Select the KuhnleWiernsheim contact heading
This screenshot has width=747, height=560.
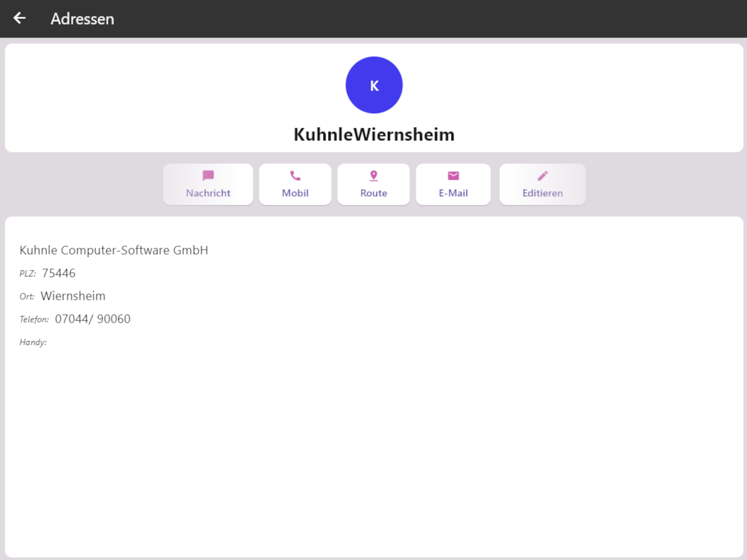(x=374, y=135)
